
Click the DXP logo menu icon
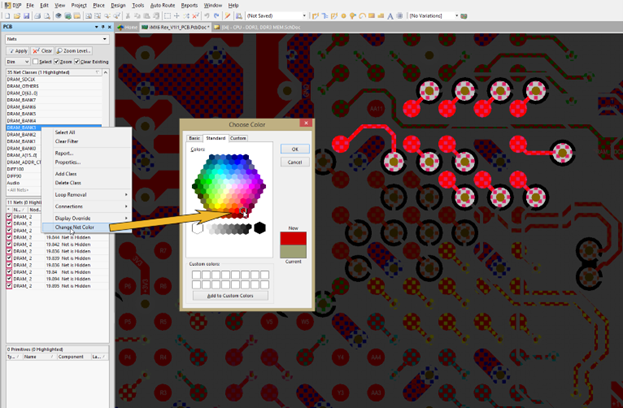point(6,5)
